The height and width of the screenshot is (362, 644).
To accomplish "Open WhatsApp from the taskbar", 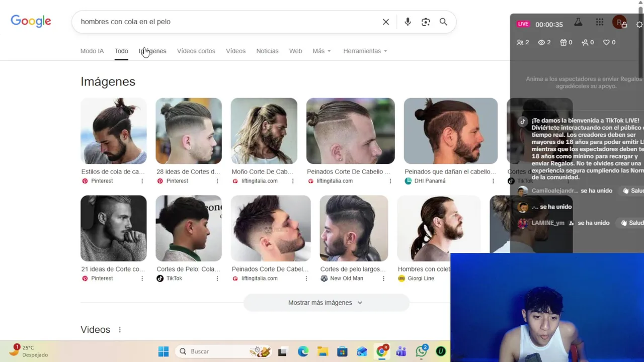I will pos(422,351).
